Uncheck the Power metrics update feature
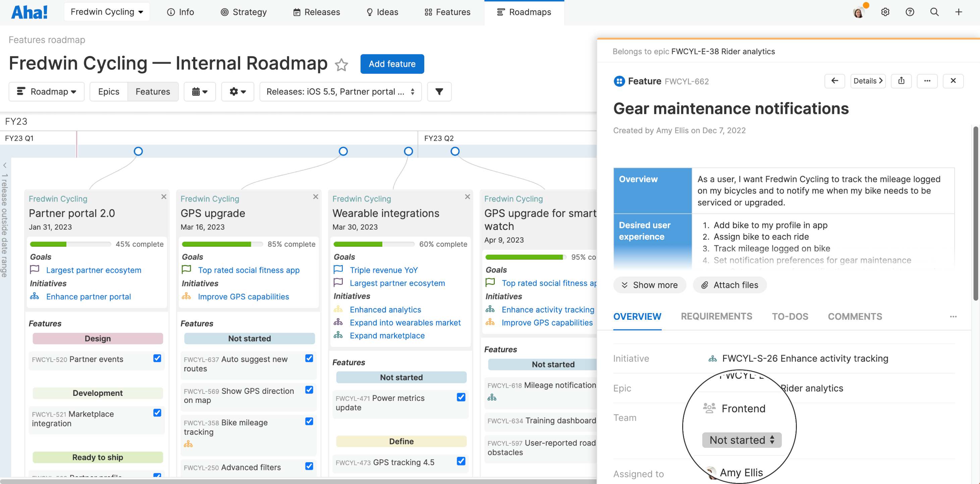This screenshot has height=484, width=980. pos(461,397)
